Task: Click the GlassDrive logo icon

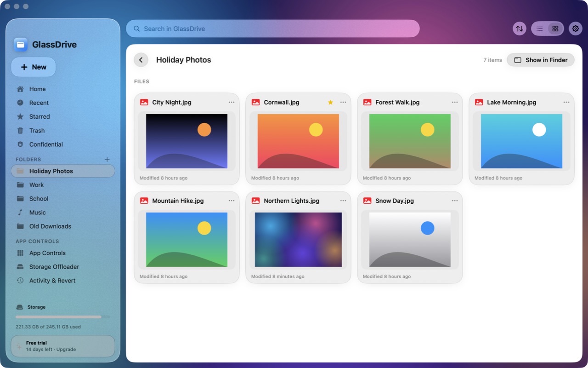Action: point(21,45)
